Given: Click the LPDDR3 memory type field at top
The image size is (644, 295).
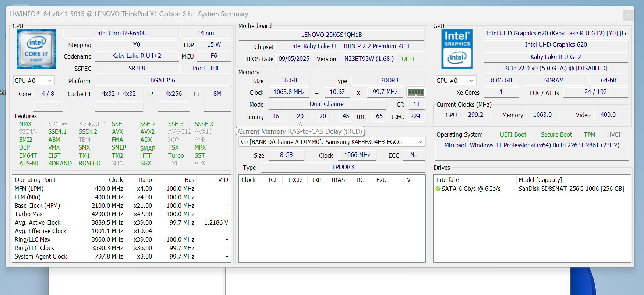Looking at the screenshot, I should (x=388, y=80).
